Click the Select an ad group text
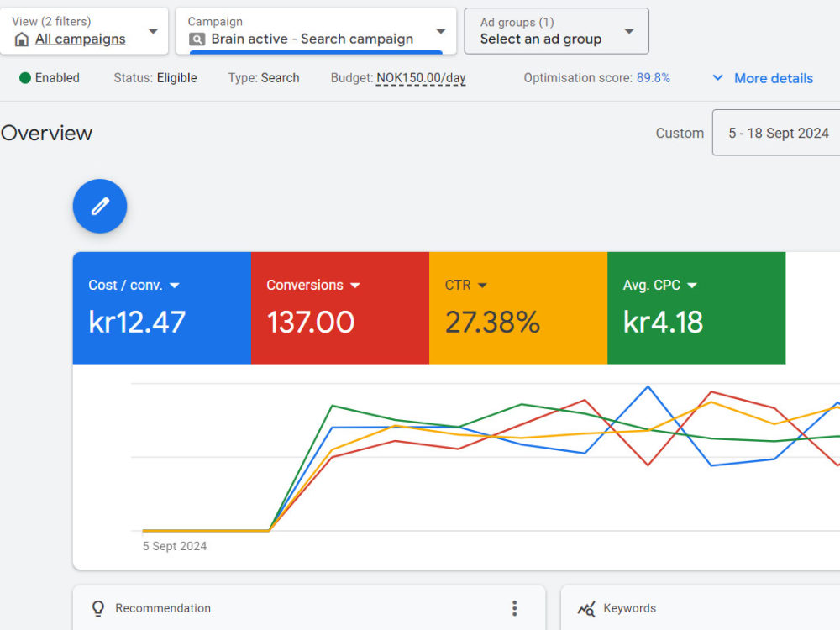 click(541, 39)
